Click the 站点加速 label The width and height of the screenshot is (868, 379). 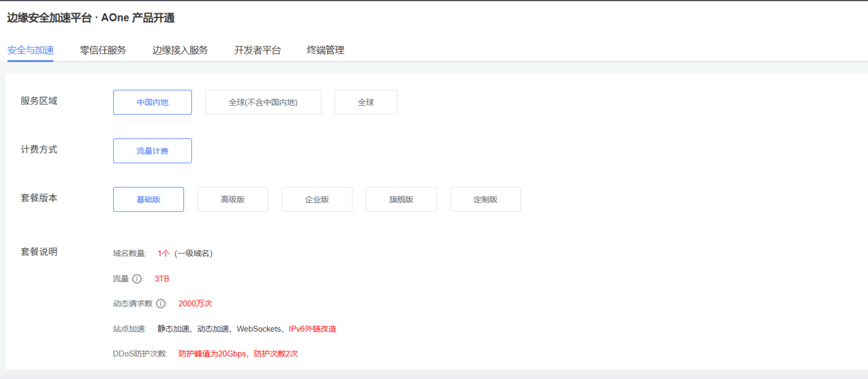[x=129, y=329]
